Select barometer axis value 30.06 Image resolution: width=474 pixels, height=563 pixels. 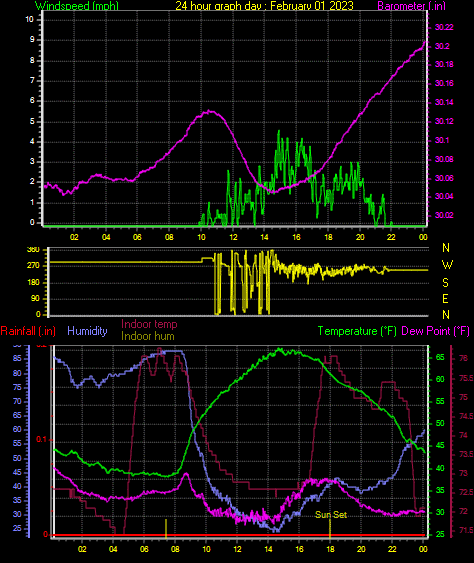point(444,178)
